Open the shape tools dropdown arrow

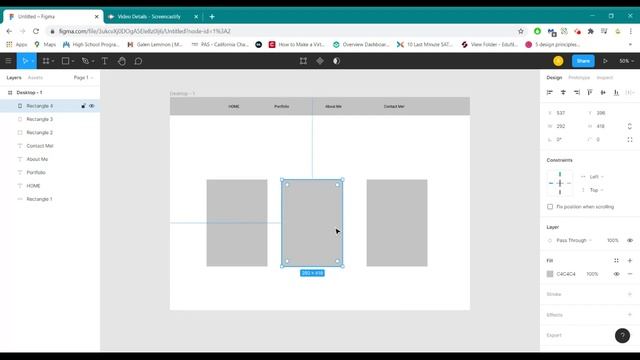point(73,61)
